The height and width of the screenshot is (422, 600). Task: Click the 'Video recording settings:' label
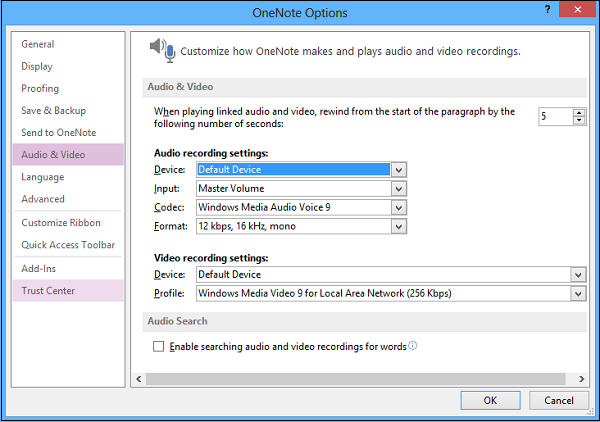(211, 258)
